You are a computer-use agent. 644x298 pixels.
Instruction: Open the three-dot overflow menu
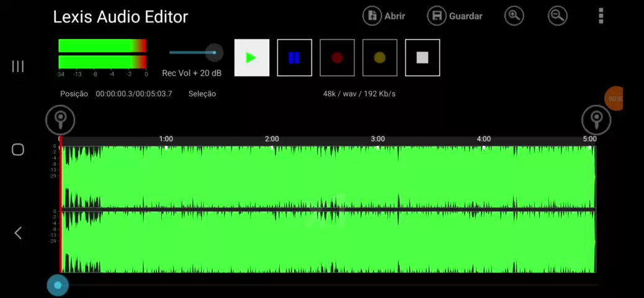601,16
